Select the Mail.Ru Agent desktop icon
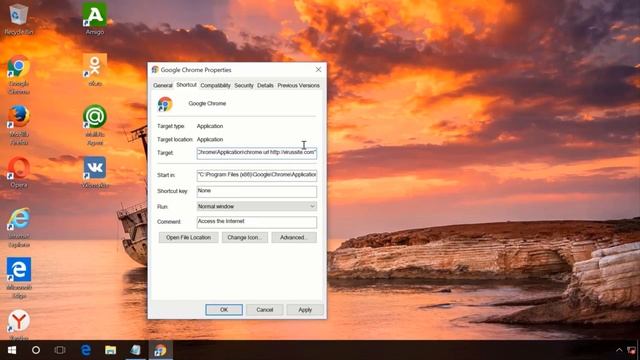640x360 pixels. tap(95, 125)
